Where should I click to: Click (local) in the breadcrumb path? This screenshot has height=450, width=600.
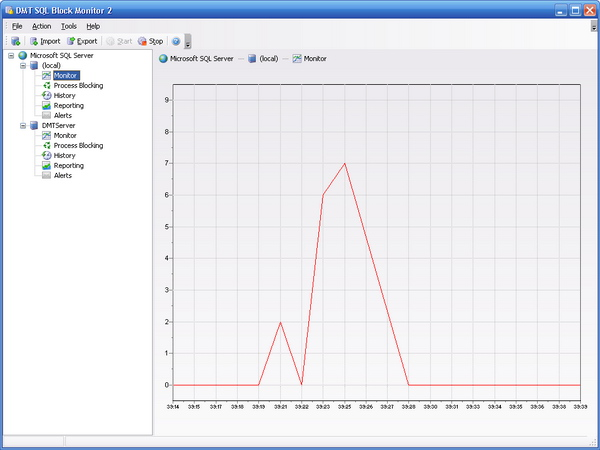pyautogui.click(x=269, y=59)
